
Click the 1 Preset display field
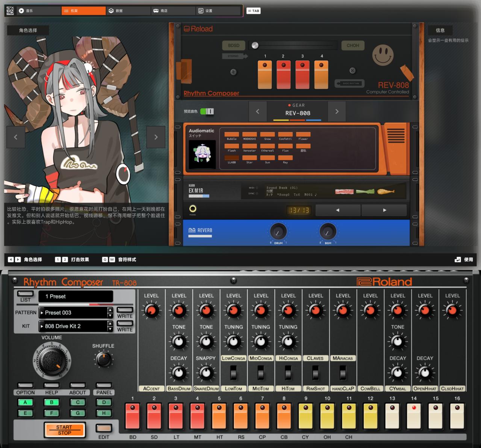(x=76, y=297)
